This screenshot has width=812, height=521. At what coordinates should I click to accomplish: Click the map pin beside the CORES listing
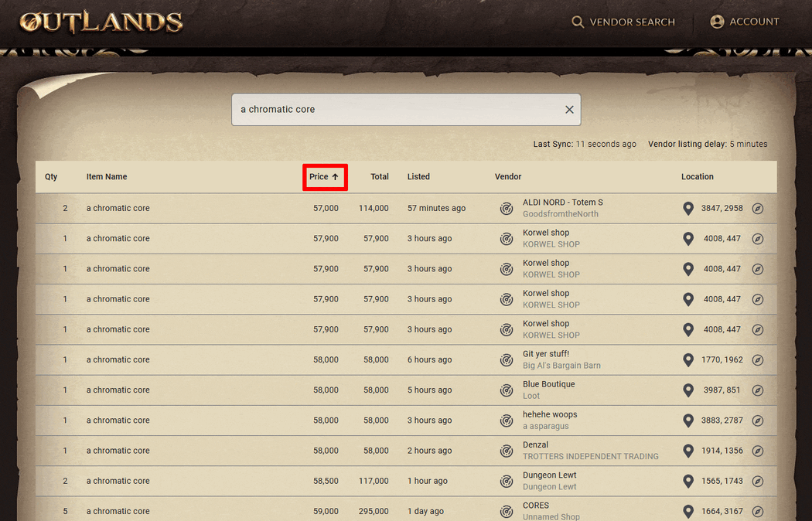[688, 511]
